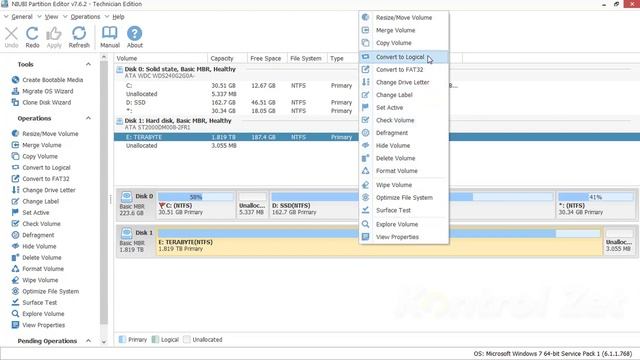Click Change Drive Letter icon in sidebar
The image size is (640, 360).
pyautogui.click(x=16, y=190)
